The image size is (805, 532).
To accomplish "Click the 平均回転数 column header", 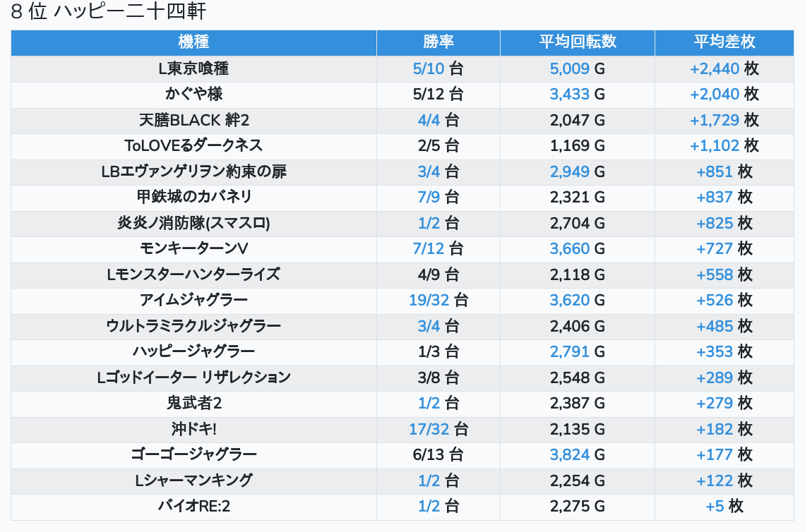I will (577, 42).
